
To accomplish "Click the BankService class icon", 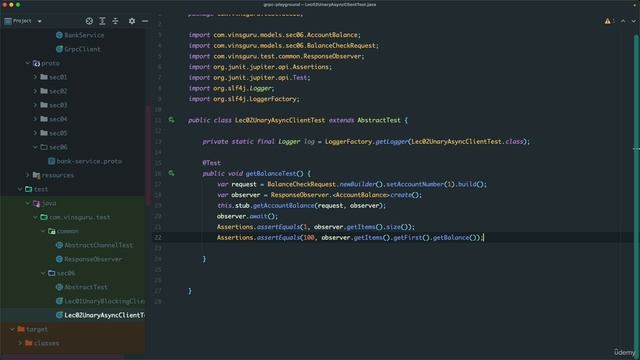I will click(x=59, y=35).
